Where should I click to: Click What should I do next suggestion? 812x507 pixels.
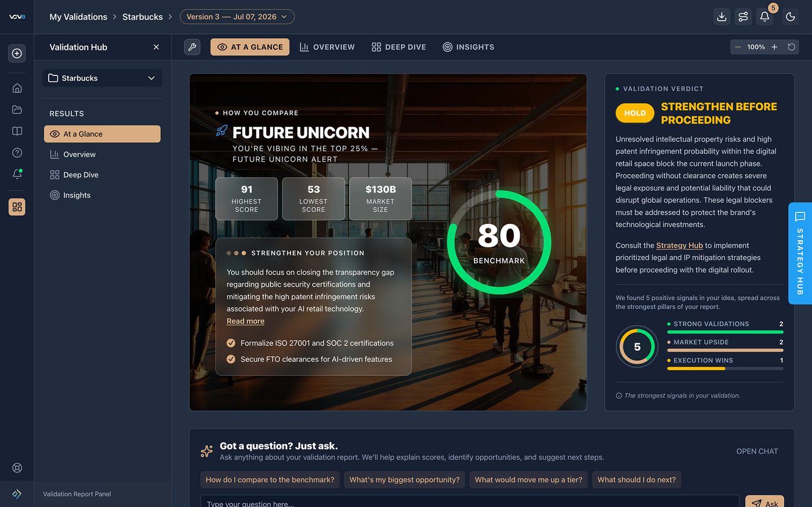(x=636, y=480)
